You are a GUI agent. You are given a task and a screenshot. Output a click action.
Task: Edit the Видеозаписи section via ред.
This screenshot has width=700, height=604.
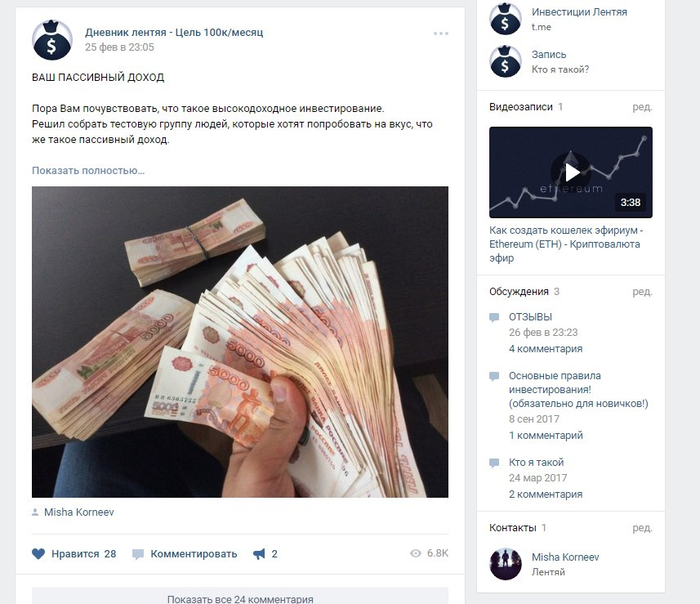[x=642, y=107]
